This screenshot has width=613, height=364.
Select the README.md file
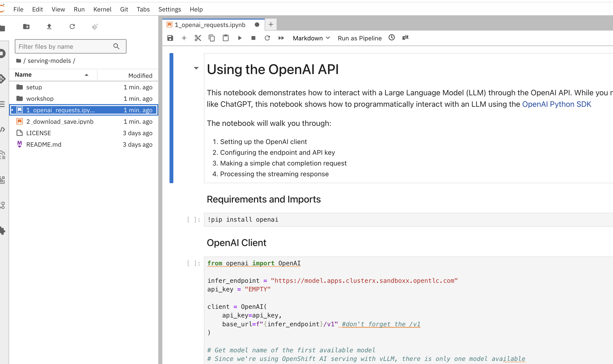click(x=84, y=145)
